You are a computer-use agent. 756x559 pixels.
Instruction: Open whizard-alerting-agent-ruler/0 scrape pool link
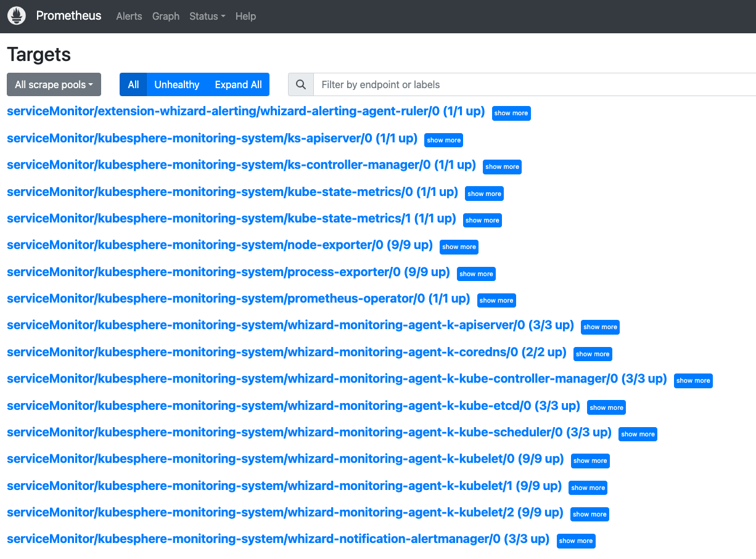point(246,112)
